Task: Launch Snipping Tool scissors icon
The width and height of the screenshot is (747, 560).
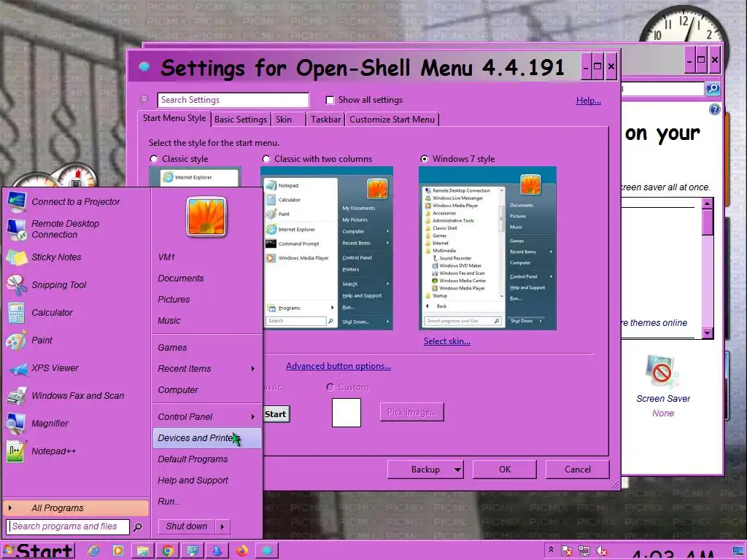Action: point(18,285)
